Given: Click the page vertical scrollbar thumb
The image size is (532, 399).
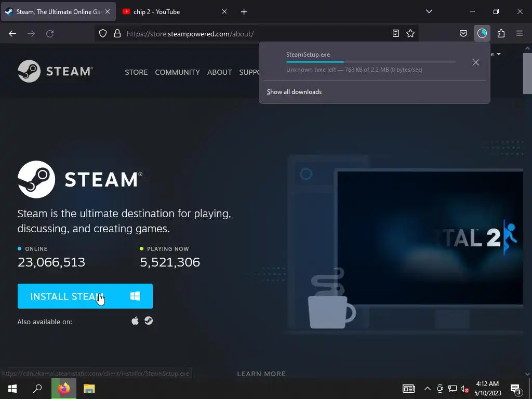Looking at the screenshot, I should tap(527, 73).
